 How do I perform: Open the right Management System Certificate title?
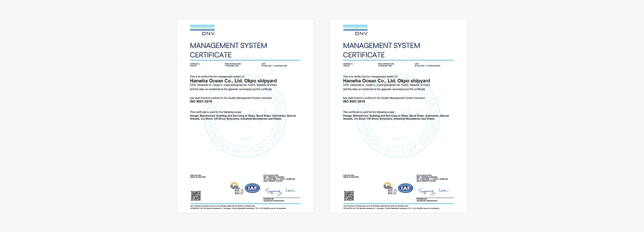pos(382,50)
